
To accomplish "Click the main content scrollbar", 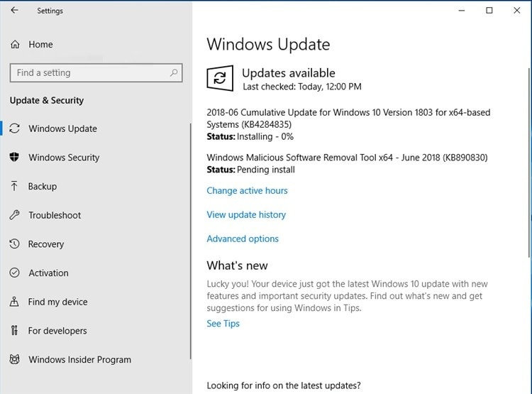I will [x=529, y=163].
